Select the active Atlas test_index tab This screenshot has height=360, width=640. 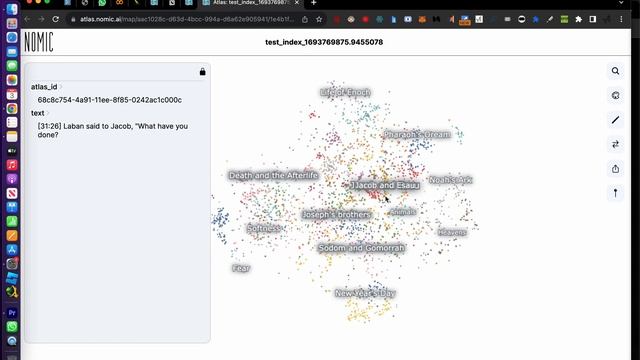coord(250,2)
